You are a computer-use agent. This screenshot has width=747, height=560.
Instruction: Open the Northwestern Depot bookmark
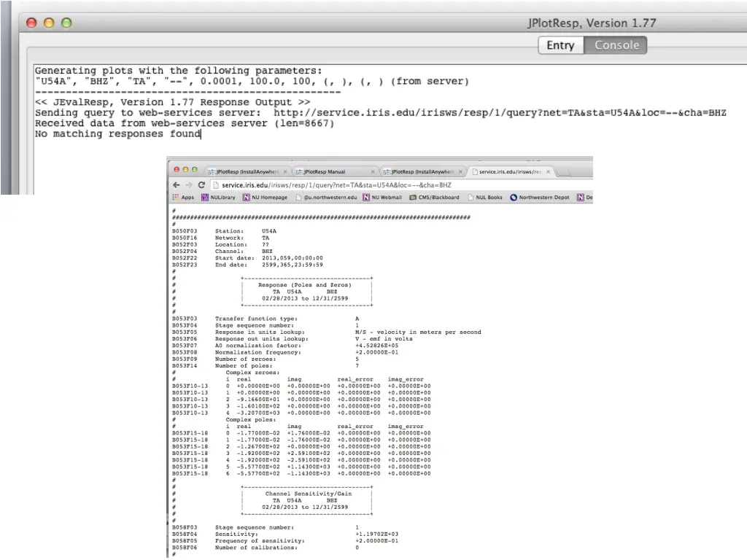click(540, 198)
